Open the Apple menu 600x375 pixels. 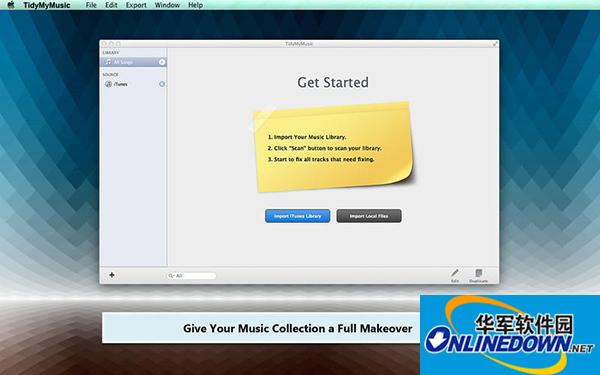coord(11,5)
